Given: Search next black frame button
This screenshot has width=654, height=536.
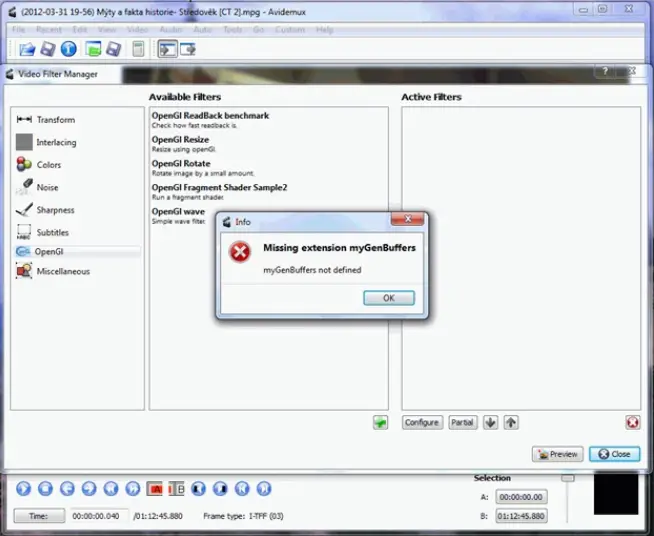Looking at the screenshot, I should pos(220,488).
